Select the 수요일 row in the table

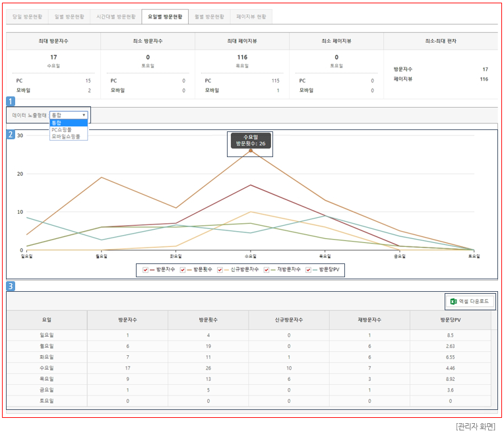pyautogui.click(x=249, y=368)
